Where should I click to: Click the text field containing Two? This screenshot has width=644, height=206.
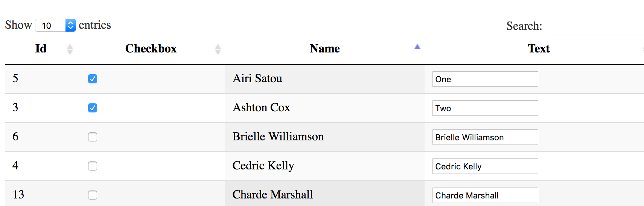[485, 108]
